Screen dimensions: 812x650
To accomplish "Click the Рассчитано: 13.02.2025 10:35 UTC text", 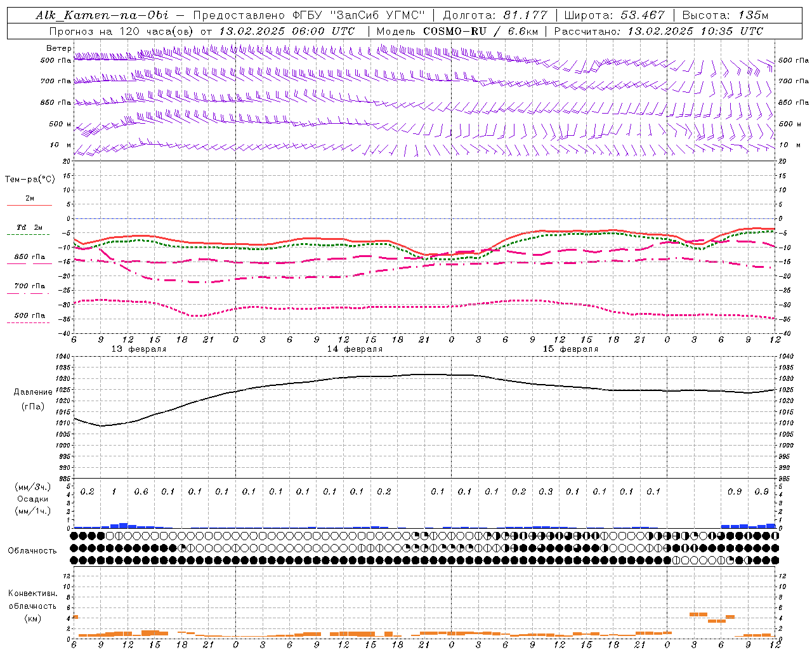I will coord(658,31).
